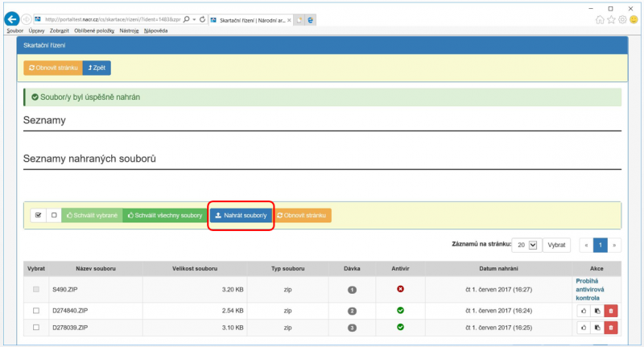Image resolution: width=644 pixels, height=347 pixels.
Task: Open the browser settings gear icon
Action: click(622, 19)
